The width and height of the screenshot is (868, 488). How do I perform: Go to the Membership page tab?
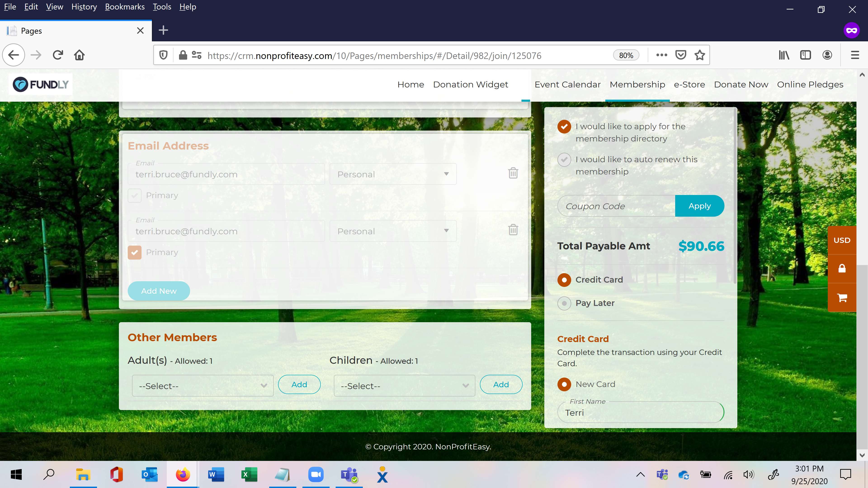click(637, 84)
